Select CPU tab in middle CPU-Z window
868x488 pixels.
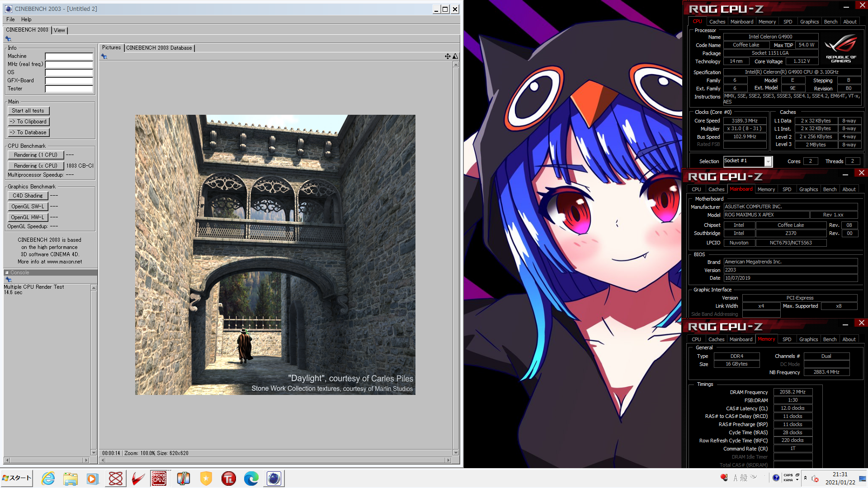[696, 189]
